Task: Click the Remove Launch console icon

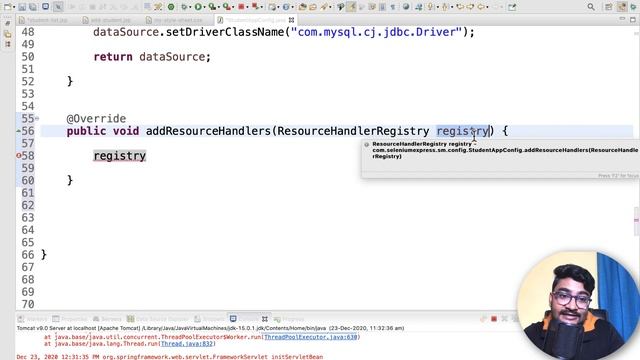Action: tap(504, 319)
